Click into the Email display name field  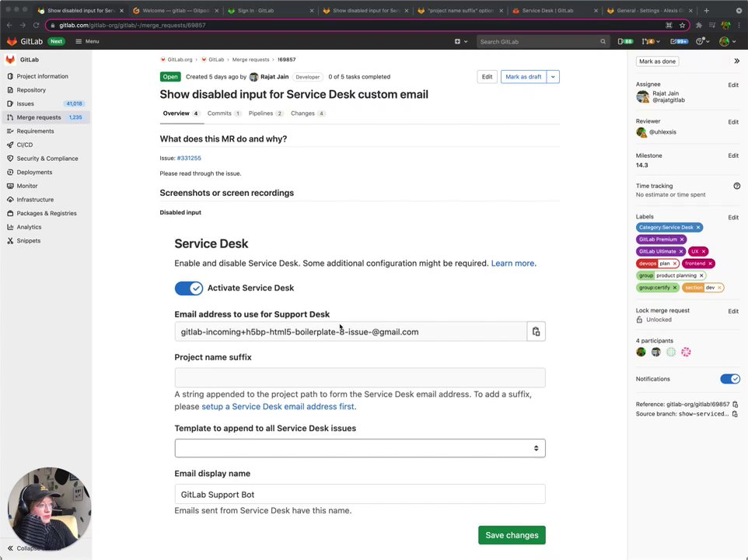pos(359,495)
